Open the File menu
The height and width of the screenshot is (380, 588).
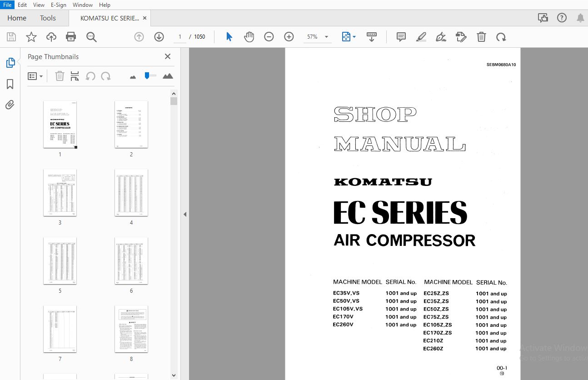pos(8,5)
